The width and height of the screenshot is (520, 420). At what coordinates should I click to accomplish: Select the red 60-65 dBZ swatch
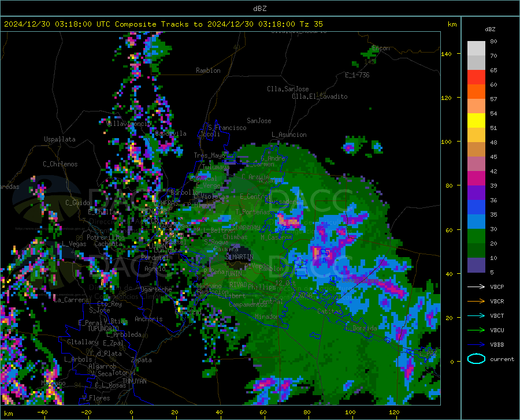476,77
